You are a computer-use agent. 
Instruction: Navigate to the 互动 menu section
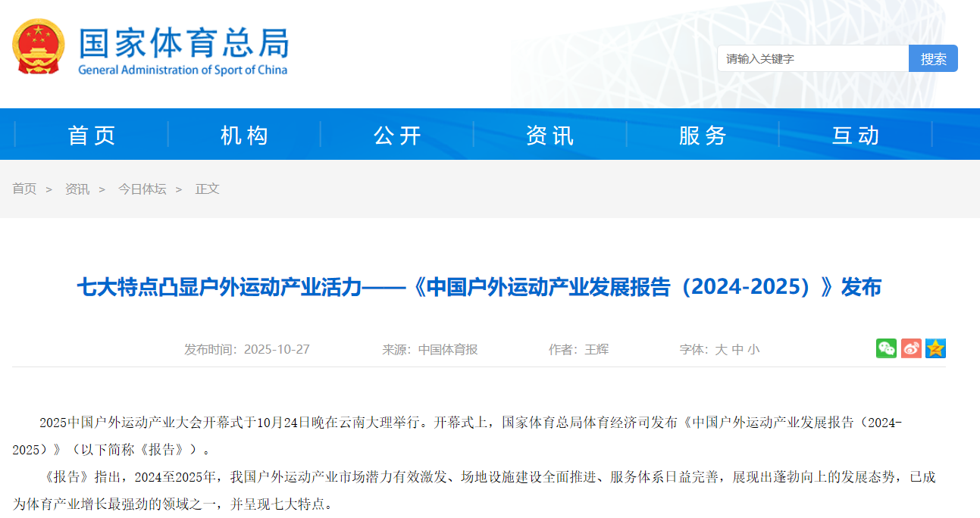click(x=856, y=135)
